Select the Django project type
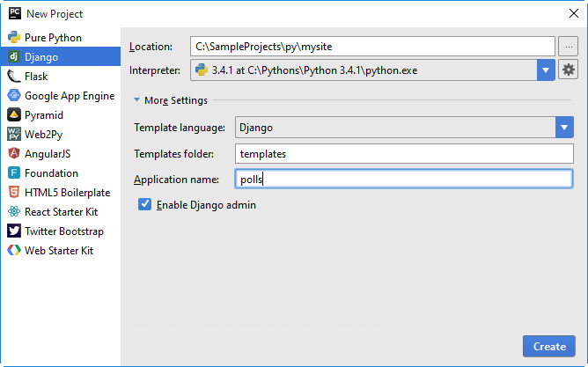Viewport: 588px width, 367px height. [x=61, y=56]
